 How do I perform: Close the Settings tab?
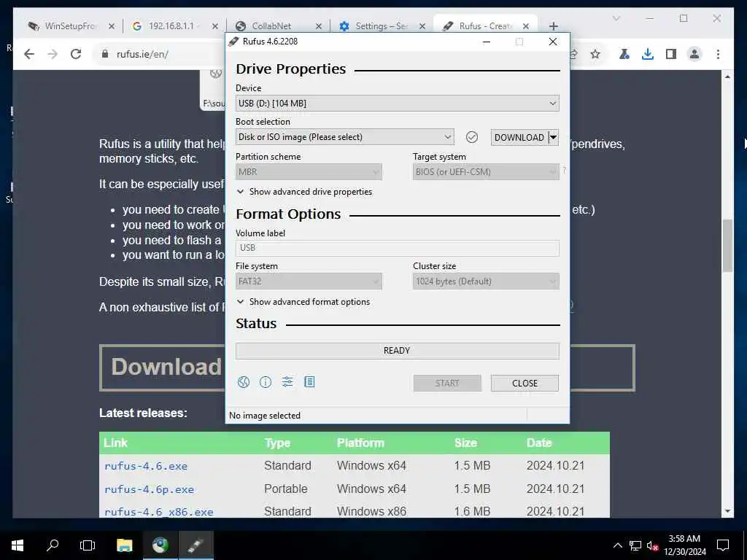coord(422,26)
